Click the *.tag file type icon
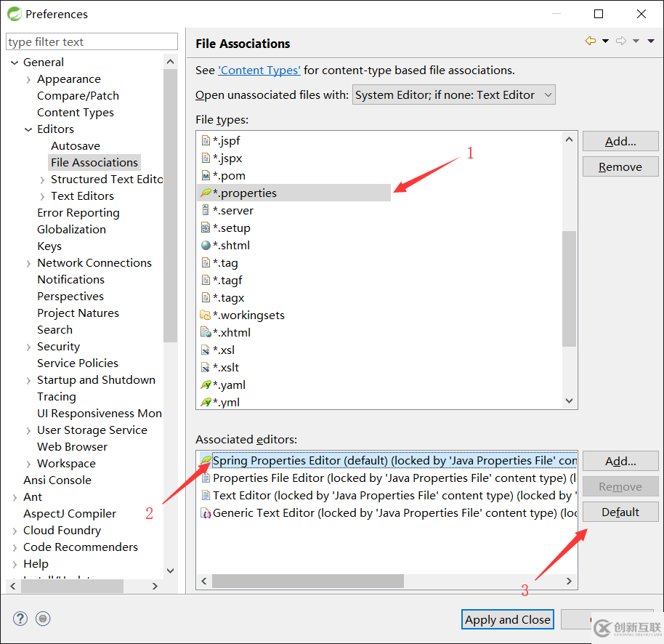 click(206, 262)
